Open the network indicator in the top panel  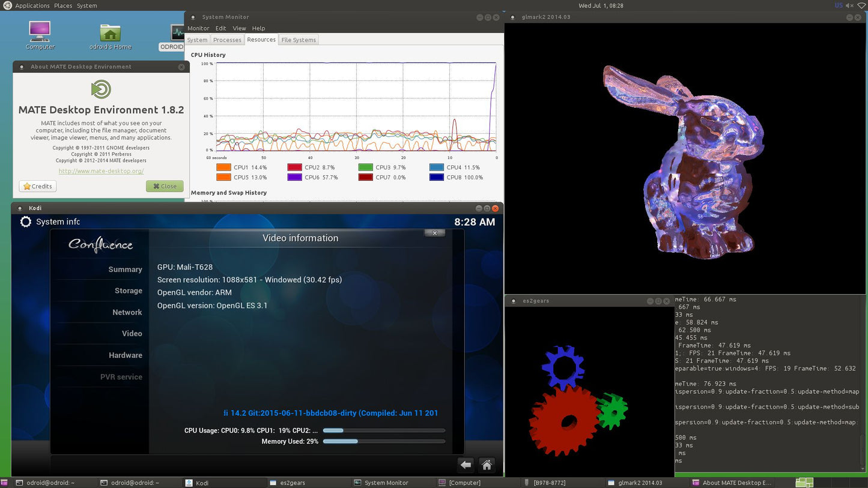(862, 5)
